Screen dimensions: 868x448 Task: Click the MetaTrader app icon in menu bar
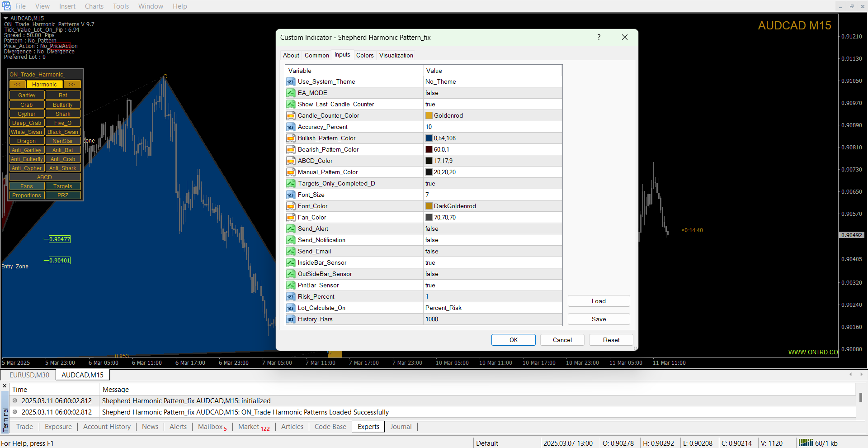pyautogui.click(x=7, y=6)
